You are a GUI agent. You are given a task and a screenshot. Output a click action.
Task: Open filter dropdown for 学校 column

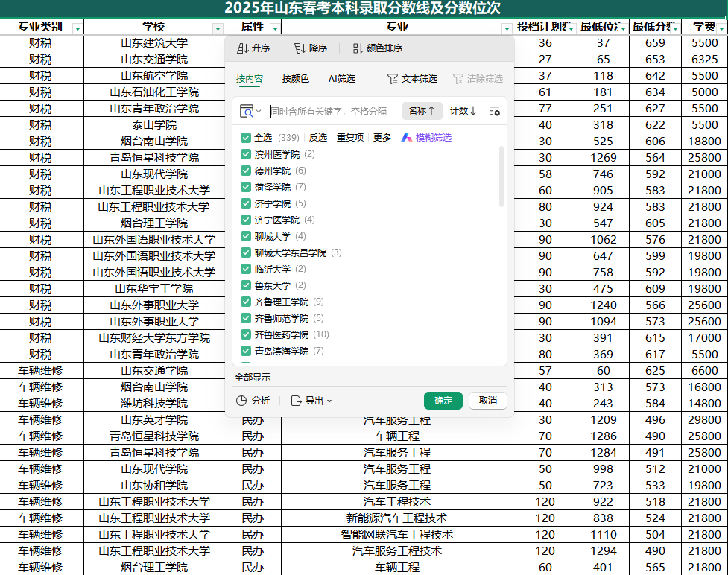[x=218, y=28]
